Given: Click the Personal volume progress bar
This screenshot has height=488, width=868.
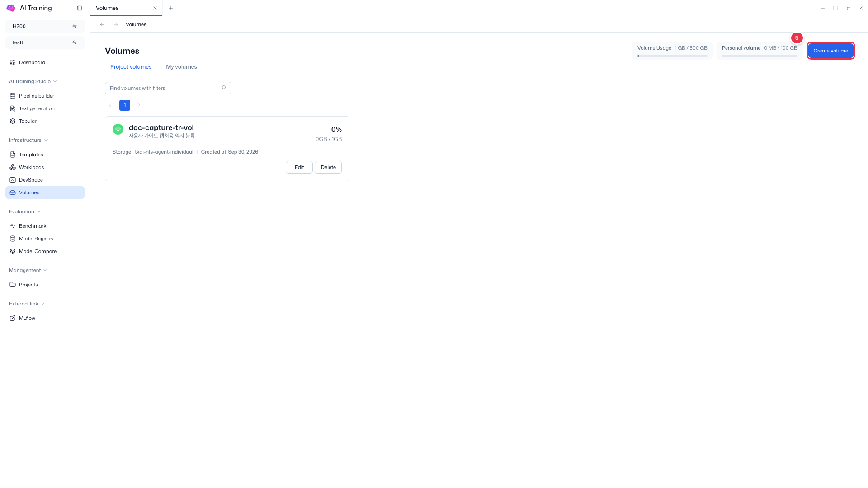Looking at the screenshot, I should [759, 56].
